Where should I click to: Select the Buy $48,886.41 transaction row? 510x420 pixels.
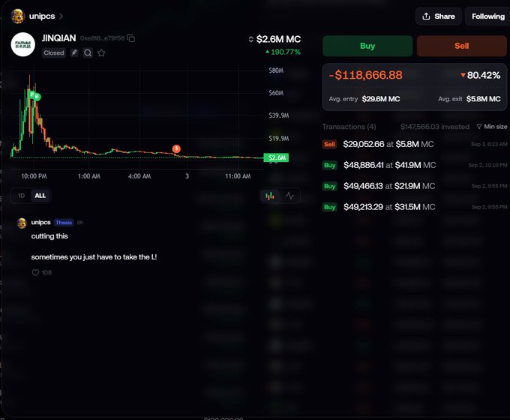click(414, 165)
